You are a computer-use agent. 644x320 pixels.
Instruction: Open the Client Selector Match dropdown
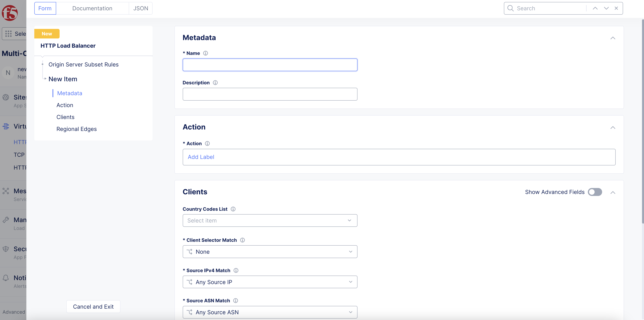270,252
